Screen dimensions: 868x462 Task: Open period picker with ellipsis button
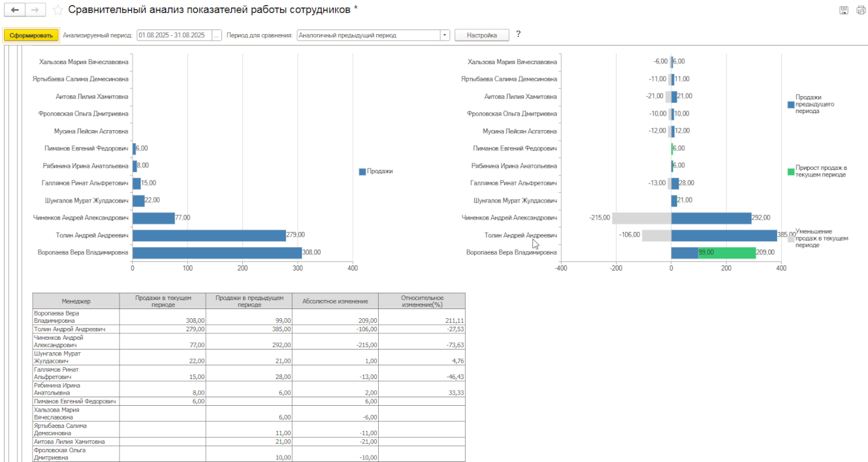[216, 35]
